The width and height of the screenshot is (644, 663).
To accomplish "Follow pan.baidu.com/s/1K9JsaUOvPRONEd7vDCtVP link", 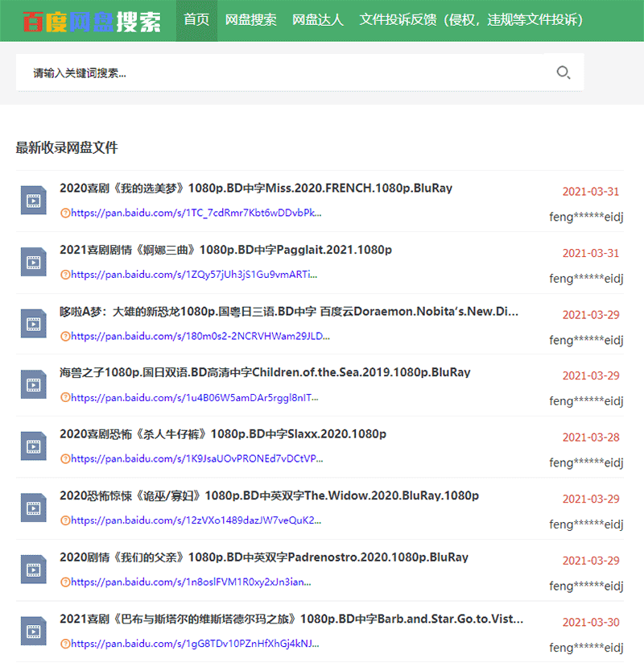I will pyautogui.click(x=197, y=458).
